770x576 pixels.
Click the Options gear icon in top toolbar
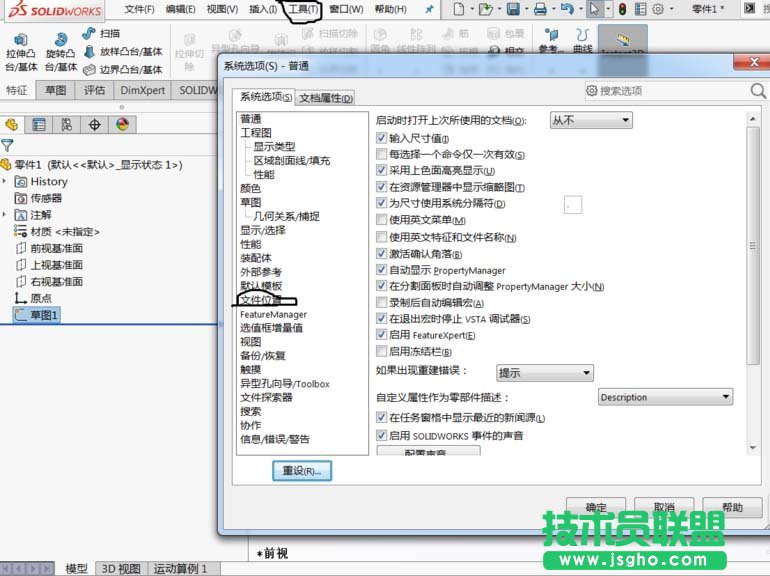(x=658, y=9)
